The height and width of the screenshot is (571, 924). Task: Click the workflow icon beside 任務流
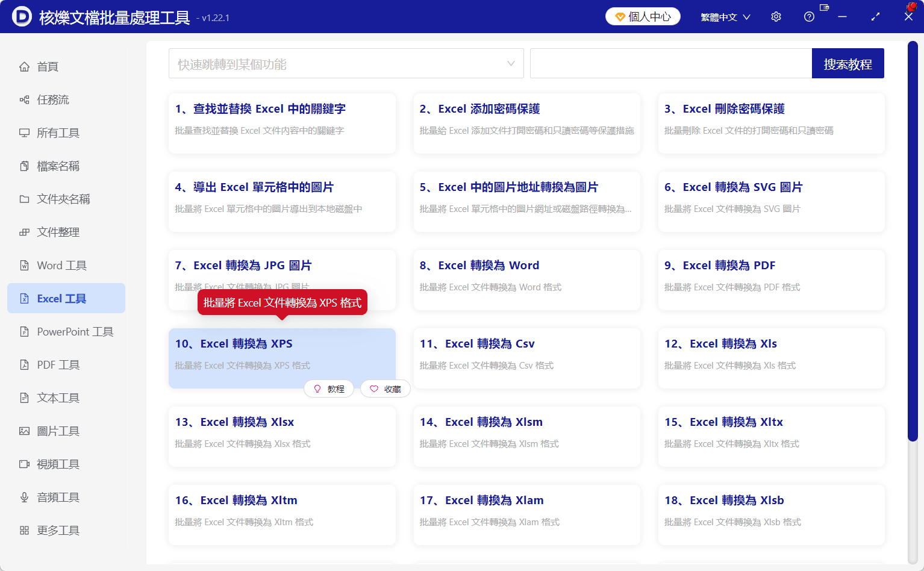(24, 100)
